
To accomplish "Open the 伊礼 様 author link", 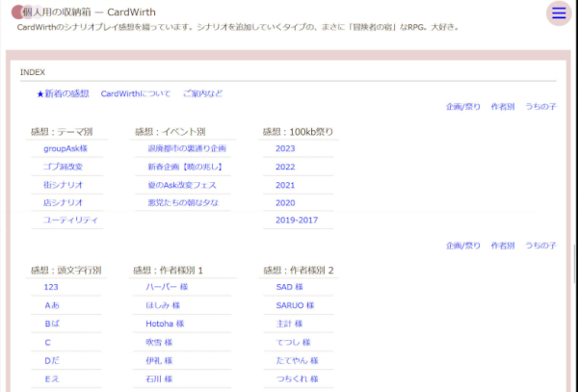I will click(x=159, y=360).
